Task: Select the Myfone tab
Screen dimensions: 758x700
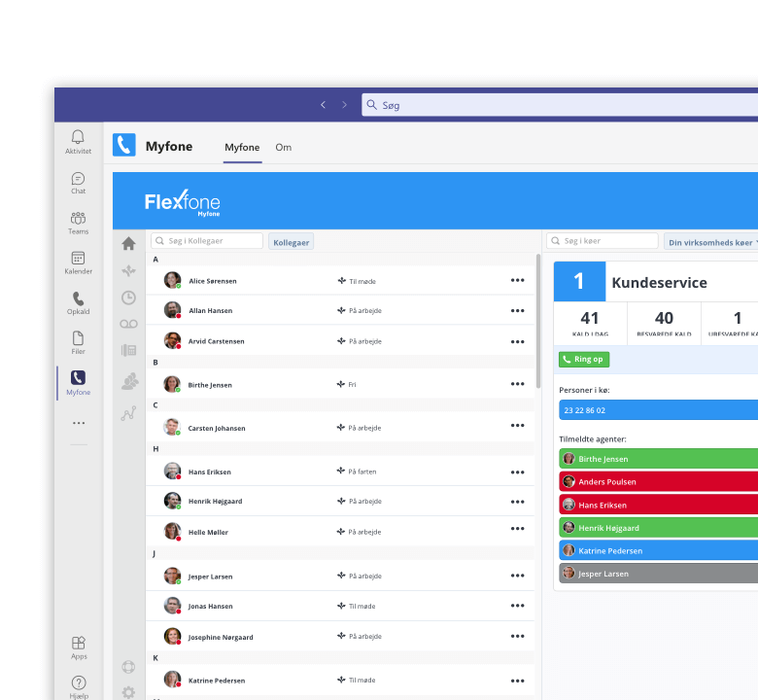Action: click(x=242, y=148)
